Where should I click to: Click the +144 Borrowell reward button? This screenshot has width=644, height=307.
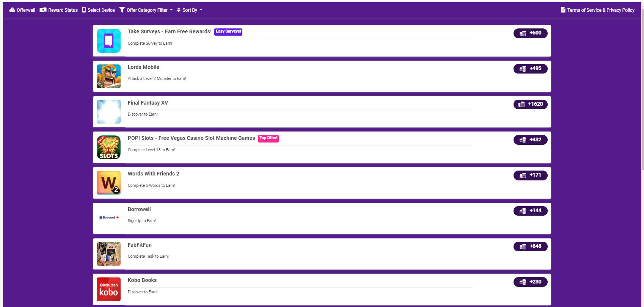(x=530, y=211)
